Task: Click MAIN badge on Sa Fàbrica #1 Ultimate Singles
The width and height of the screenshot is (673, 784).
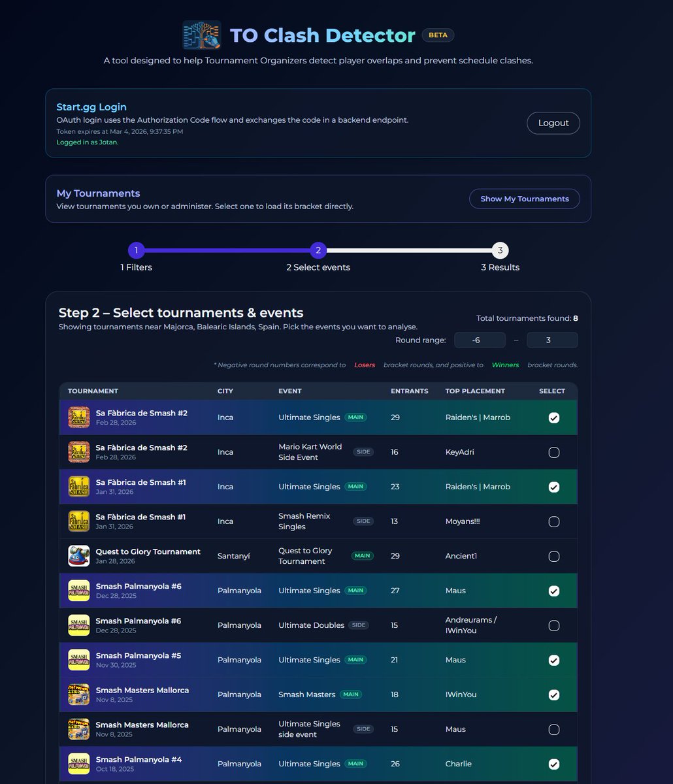Action: point(355,487)
